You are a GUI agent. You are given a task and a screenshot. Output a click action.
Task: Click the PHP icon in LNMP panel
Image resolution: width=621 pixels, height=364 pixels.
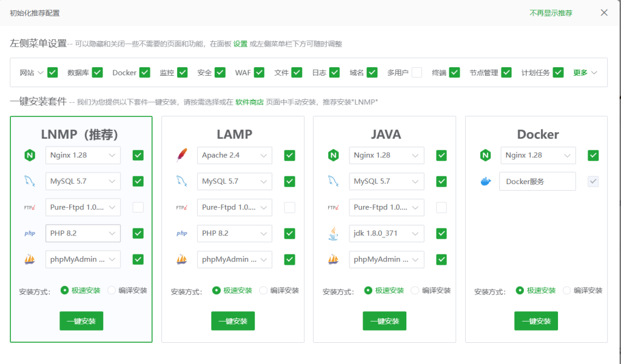point(30,233)
